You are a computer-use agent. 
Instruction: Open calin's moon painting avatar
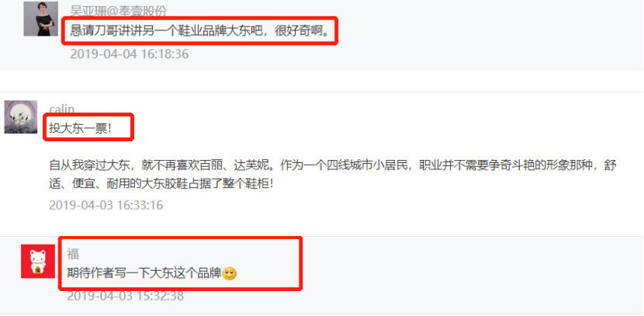pos(21,117)
